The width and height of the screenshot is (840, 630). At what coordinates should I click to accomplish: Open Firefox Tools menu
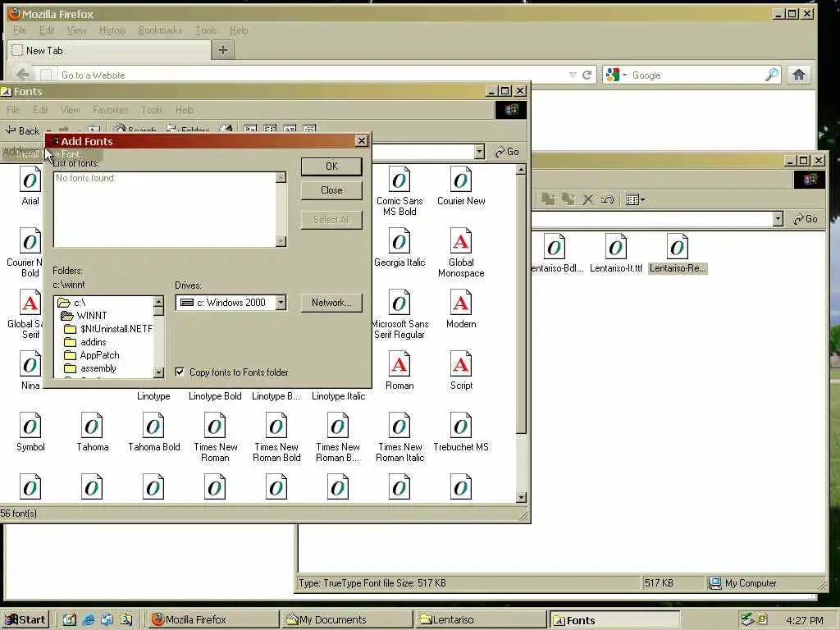click(x=206, y=30)
